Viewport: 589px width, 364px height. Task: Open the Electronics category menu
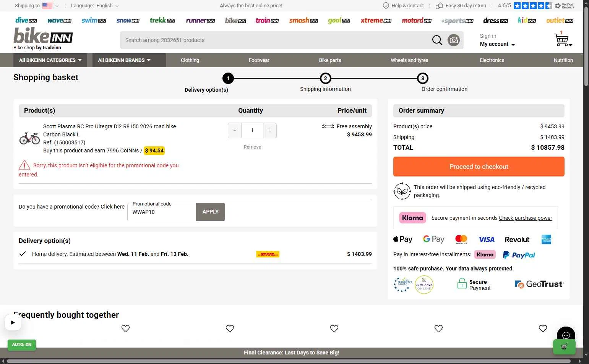click(x=492, y=60)
